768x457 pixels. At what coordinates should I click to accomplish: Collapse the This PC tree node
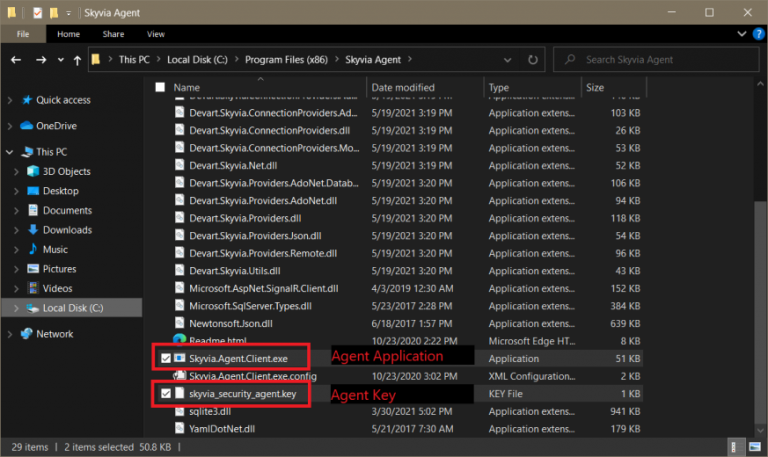9,152
